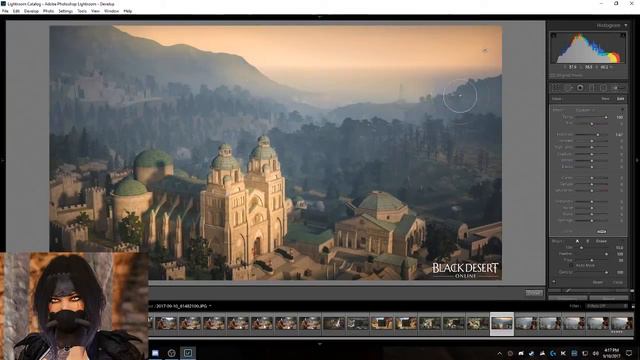The width and height of the screenshot is (640, 360).
Task: Click the Temp value field showing 100
Action: point(620,117)
